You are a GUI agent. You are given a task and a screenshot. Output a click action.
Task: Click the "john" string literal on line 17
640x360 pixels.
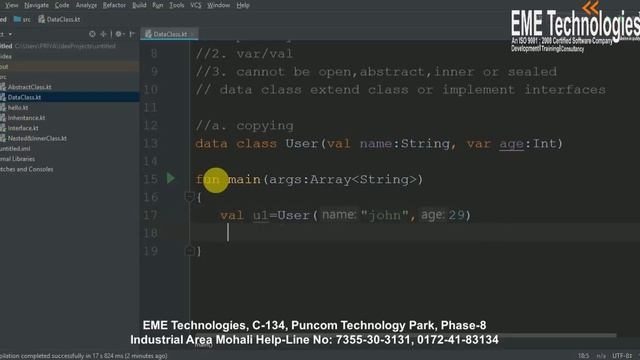(384, 216)
